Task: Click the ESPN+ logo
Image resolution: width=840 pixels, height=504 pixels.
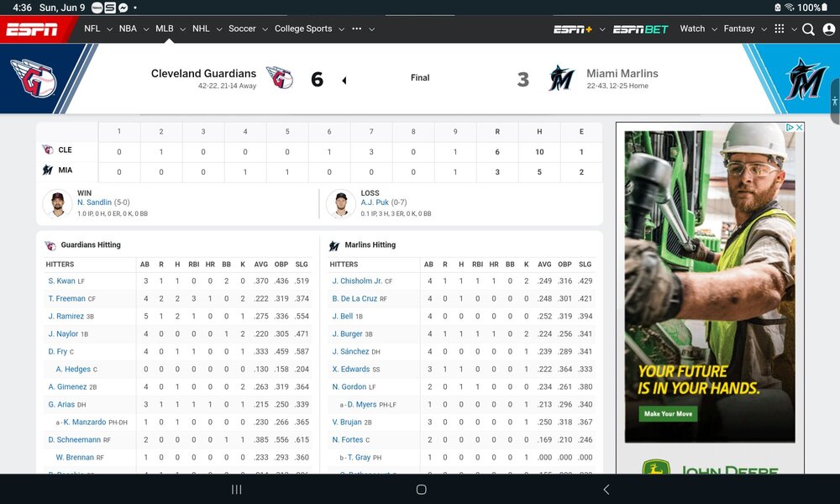Action: coord(573,29)
